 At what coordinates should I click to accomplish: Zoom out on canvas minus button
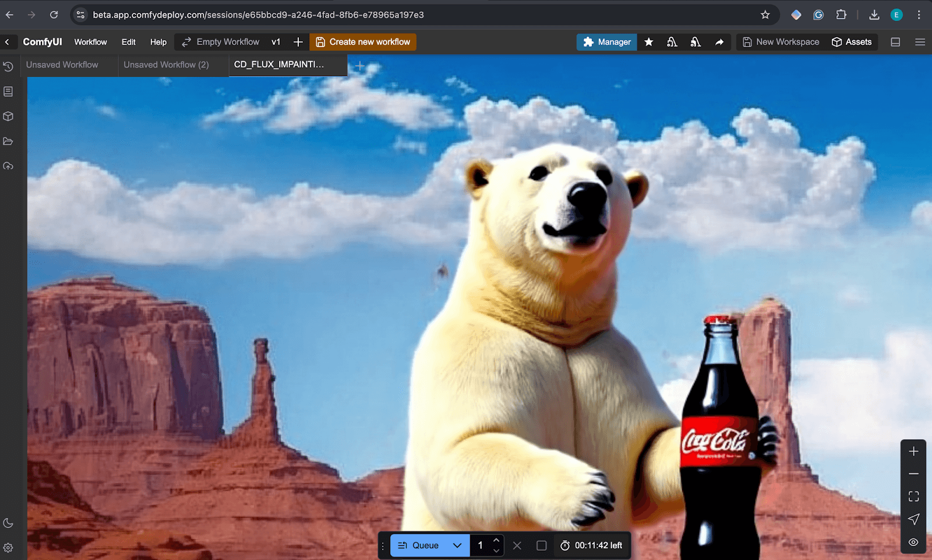coord(913,474)
